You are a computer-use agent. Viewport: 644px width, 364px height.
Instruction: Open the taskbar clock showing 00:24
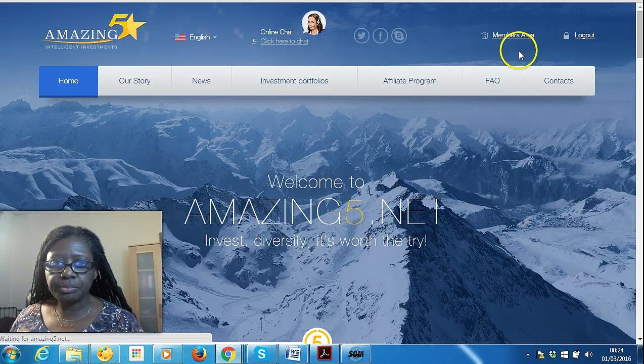[x=616, y=354]
